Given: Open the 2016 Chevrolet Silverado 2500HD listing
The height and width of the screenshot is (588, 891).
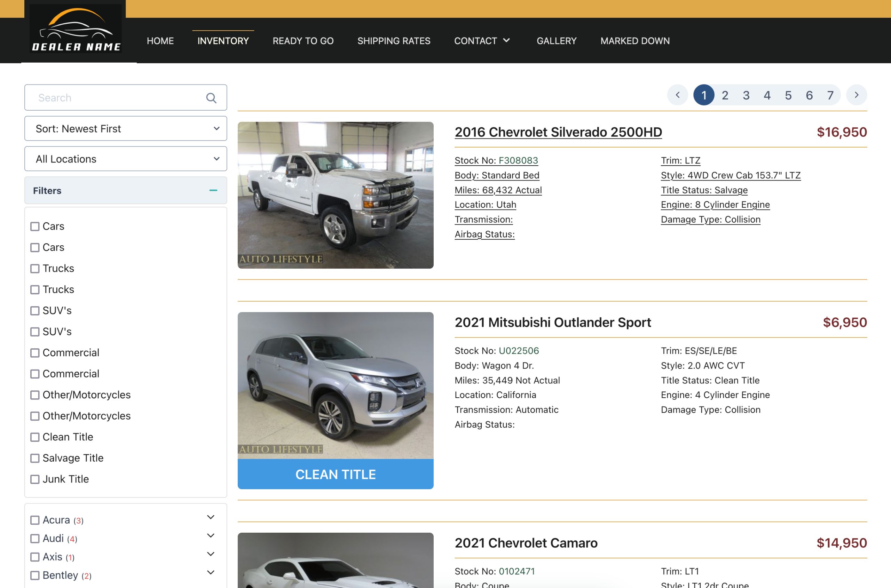Looking at the screenshot, I should click(x=558, y=132).
